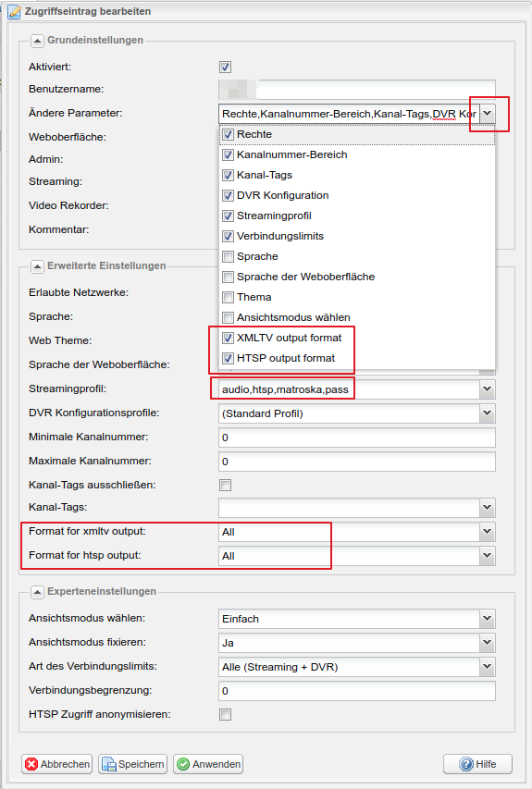Collapse the Erweiterte Einstellungen section arrow
The image size is (532, 789).
pyautogui.click(x=37, y=266)
